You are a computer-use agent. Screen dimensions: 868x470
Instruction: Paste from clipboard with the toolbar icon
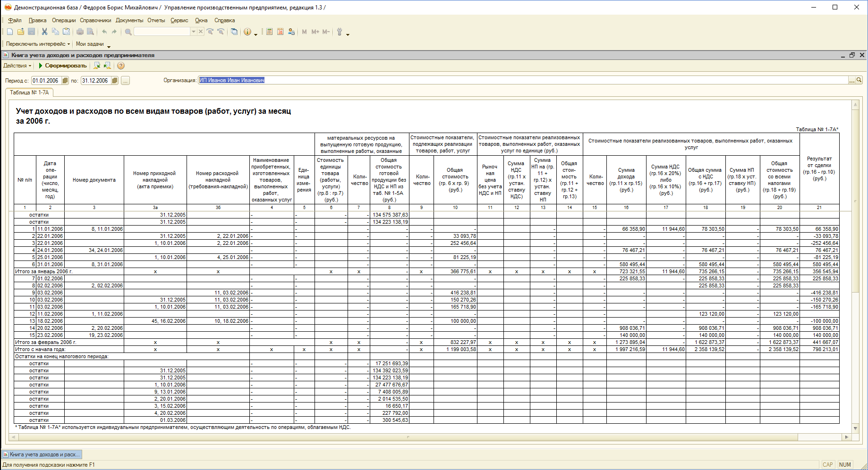[x=67, y=32]
